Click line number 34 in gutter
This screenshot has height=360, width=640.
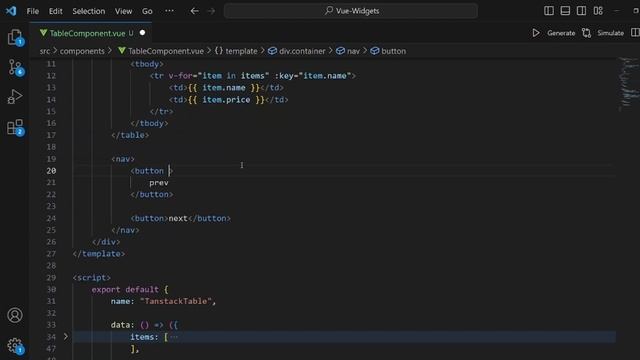(51, 337)
